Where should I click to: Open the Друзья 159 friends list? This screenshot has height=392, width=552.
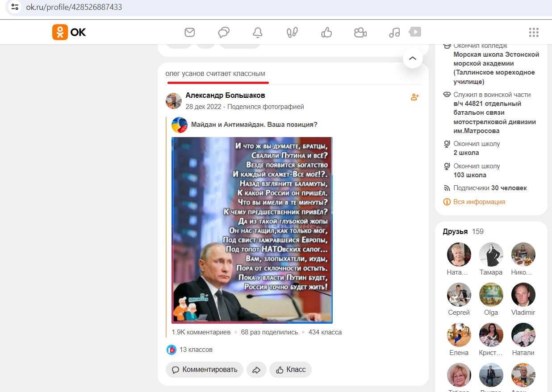coord(463,231)
